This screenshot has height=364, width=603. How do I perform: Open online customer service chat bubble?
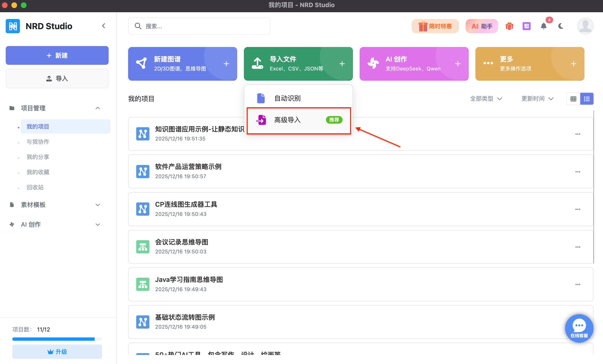579,328
